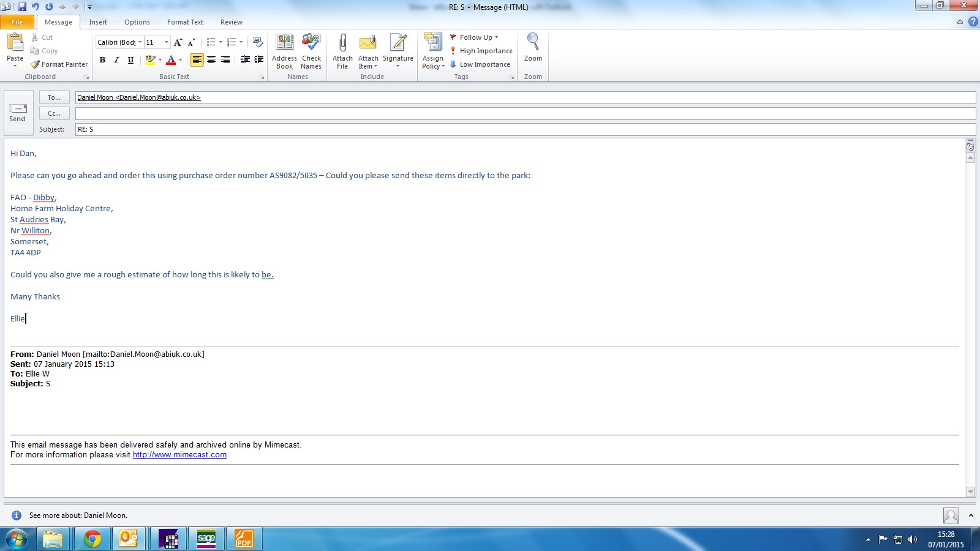This screenshot has width=980, height=551.
Task: Open the Follow Up flag menu
Action: 474,37
